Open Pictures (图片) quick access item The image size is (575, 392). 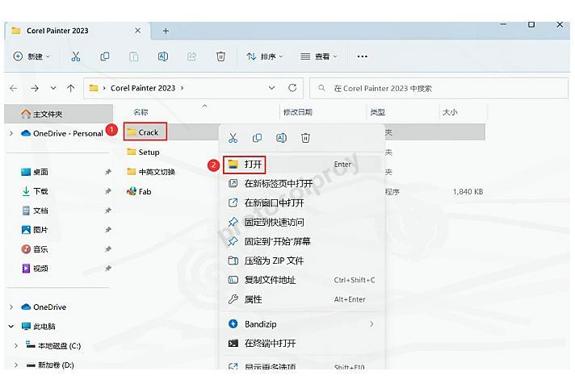click(x=35, y=230)
